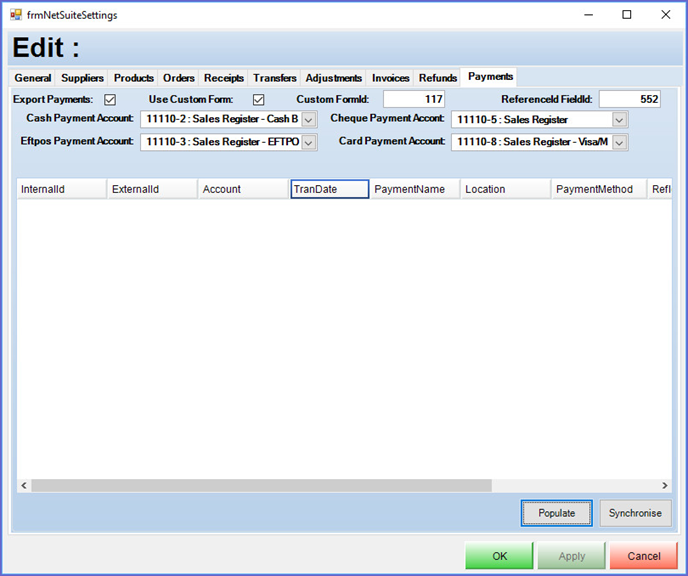The height and width of the screenshot is (576, 688).
Task: Go to the Invoices tab
Action: tap(390, 78)
